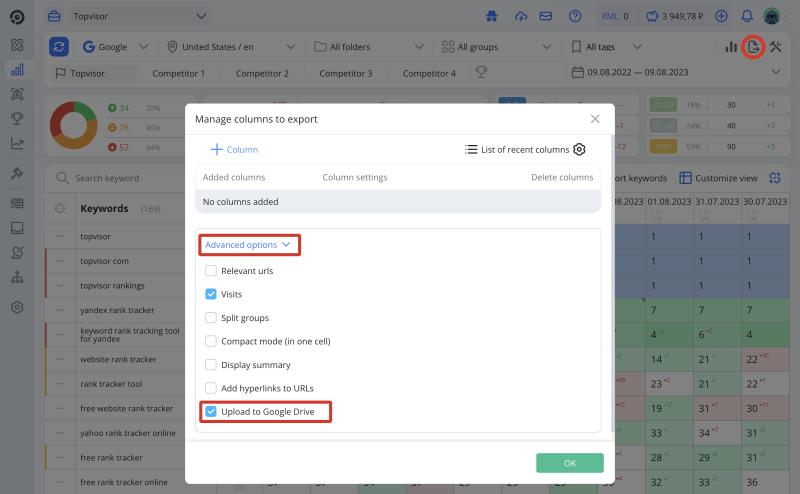Image resolution: width=800 pixels, height=494 pixels.
Task: Tick Compact mode (in one cell) checkbox
Action: click(x=211, y=341)
